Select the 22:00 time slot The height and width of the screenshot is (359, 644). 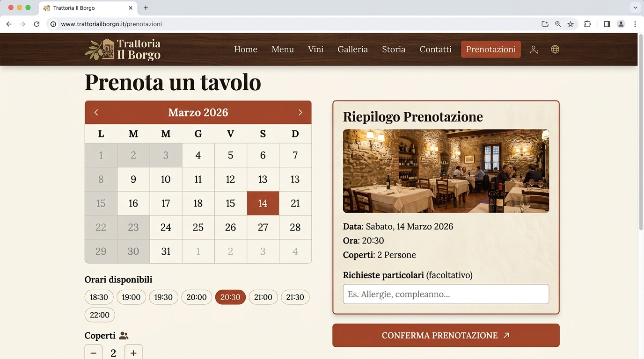pyautogui.click(x=100, y=315)
